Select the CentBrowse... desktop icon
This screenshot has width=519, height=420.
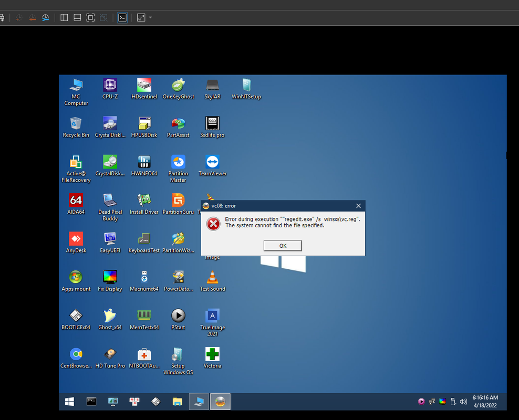(76, 358)
